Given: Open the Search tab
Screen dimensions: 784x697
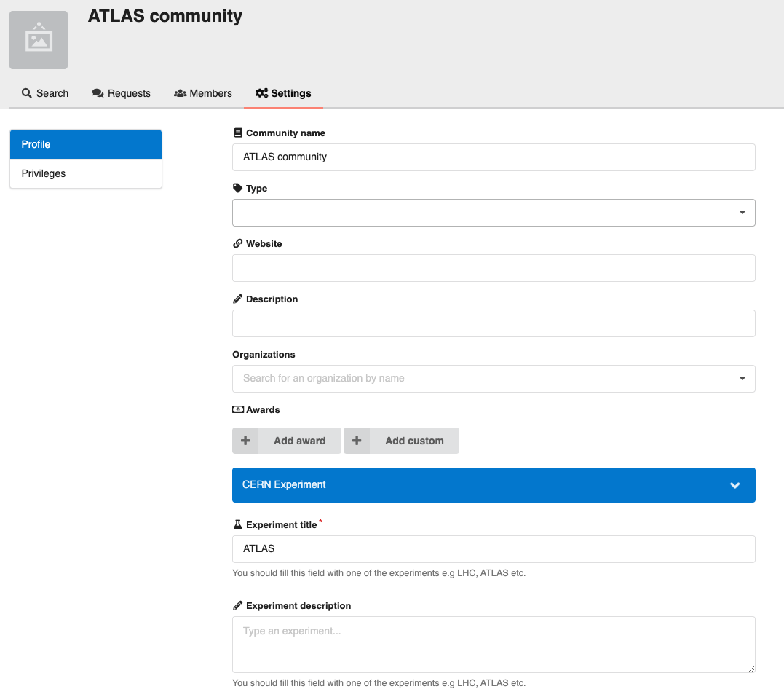Looking at the screenshot, I should [45, 93].
